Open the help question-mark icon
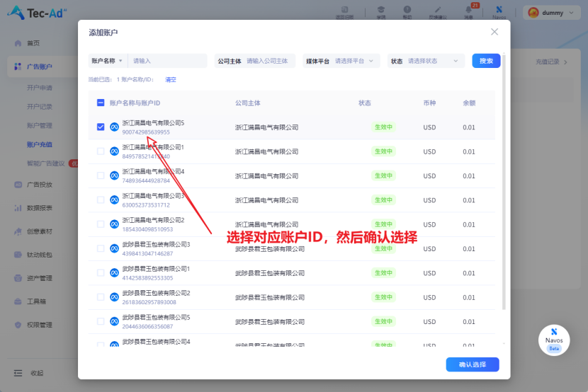This screenshot has width=588, height=392. [x=407, y=10]
